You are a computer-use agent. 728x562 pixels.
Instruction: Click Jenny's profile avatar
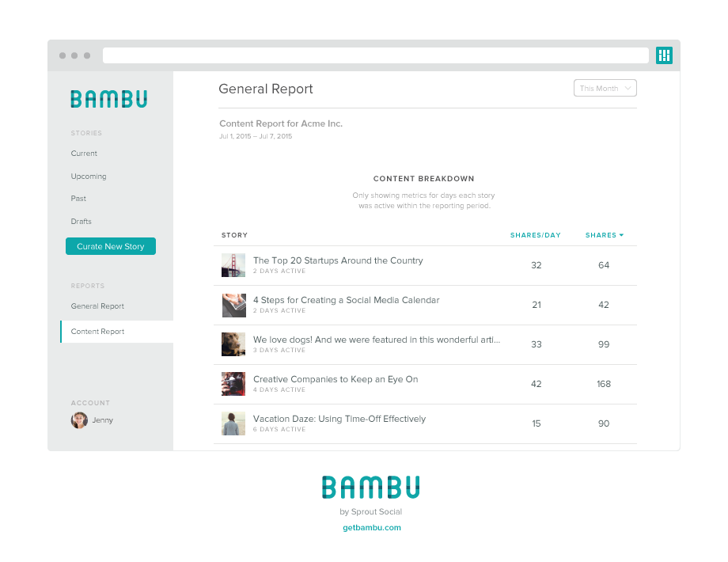pyautogui.click(x=78, y=420)
